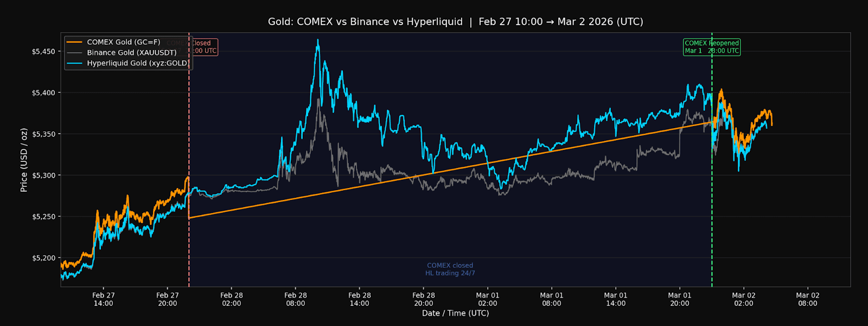868x326 pixels.
Task: Select the "Binance Gold (XAUUSDT)" legend label
Action: 131,53
